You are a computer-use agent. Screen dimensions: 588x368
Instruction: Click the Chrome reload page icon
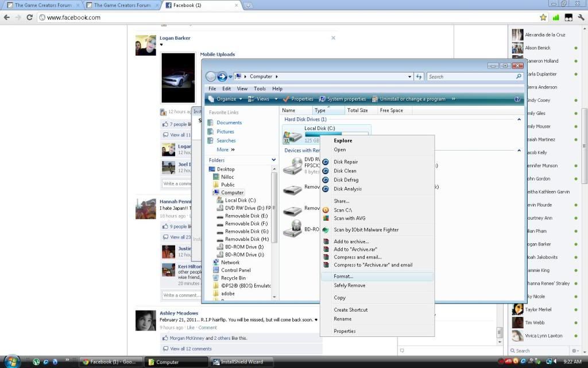tap(30, 17)
